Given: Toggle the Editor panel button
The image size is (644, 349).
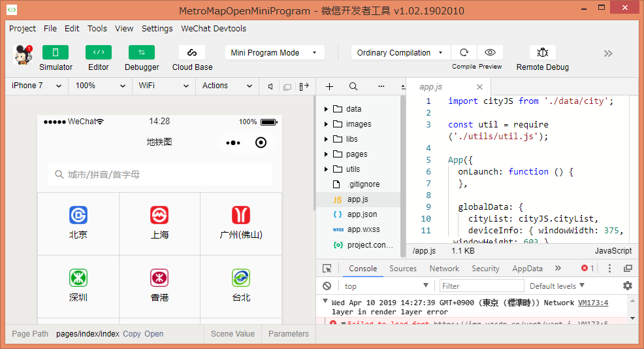Looking at the screenshot, I should (x=99, y=53).
